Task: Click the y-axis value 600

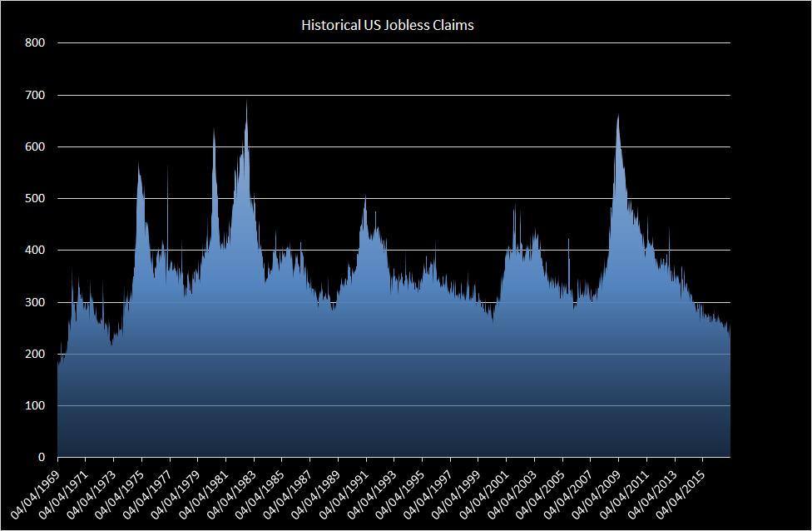Action: click(x=35, y=147)
